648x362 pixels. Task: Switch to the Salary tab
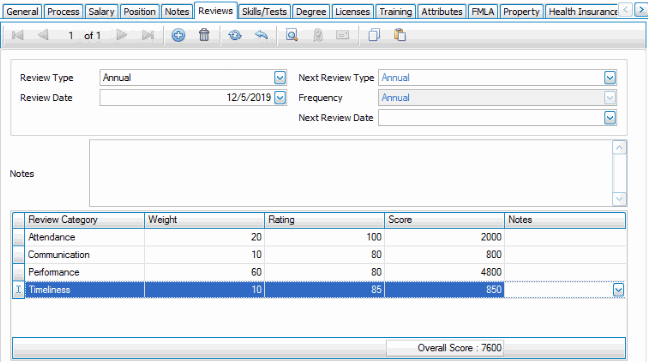point(101,12)
